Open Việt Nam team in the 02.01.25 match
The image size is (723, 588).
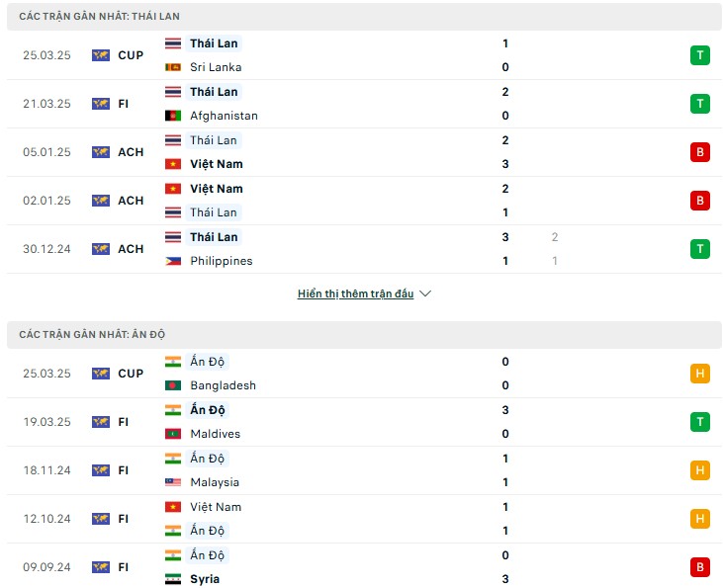point(217,189)
